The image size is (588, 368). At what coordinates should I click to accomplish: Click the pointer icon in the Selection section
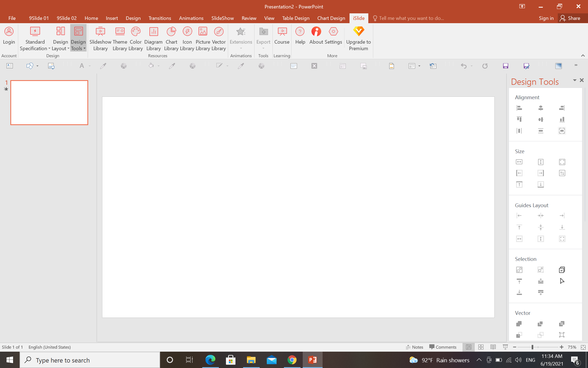click(x=562, y=281)
